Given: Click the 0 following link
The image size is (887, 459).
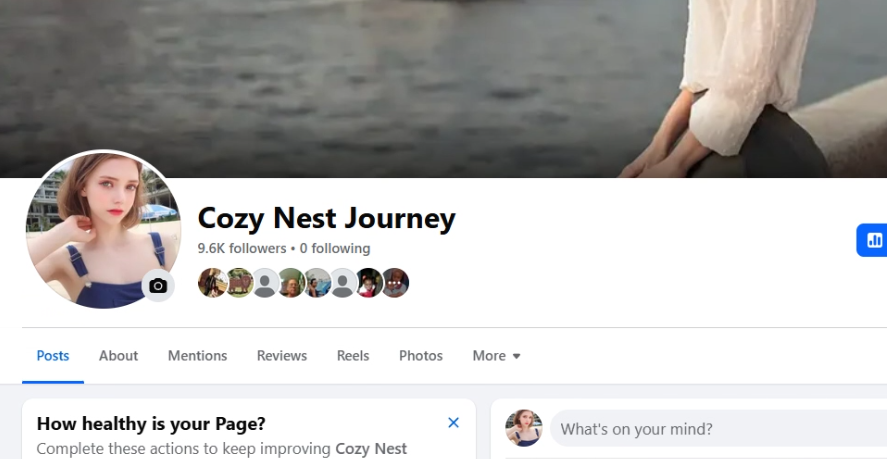Looking at the screenshot, I should coord(335,248).
